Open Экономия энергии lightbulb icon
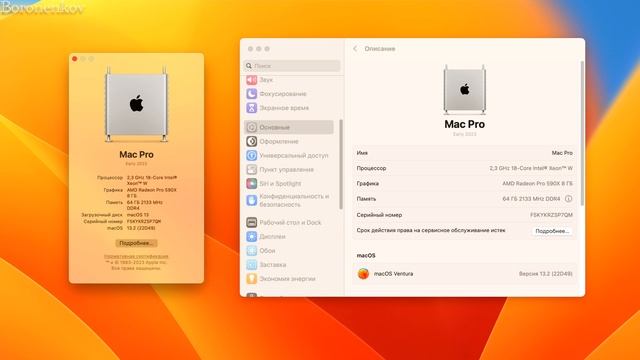 251,279
